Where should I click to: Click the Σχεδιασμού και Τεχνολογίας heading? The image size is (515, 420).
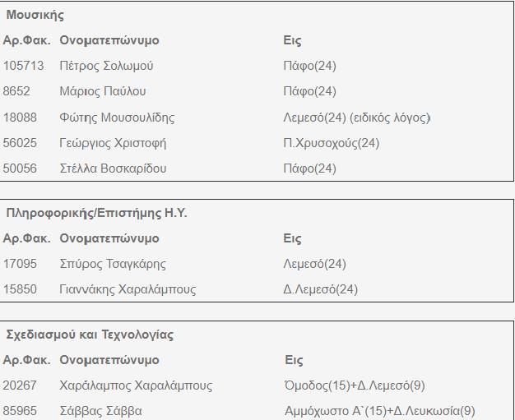coord(90,335)
